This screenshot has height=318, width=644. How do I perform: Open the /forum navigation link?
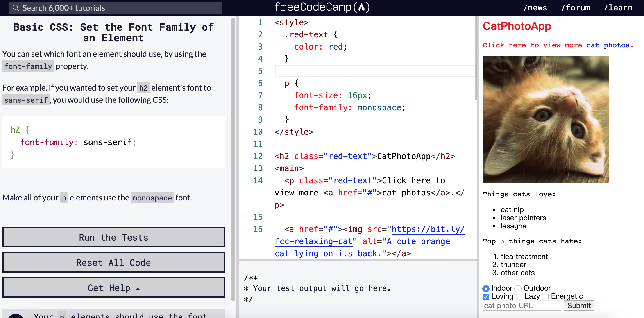[576, 8]
